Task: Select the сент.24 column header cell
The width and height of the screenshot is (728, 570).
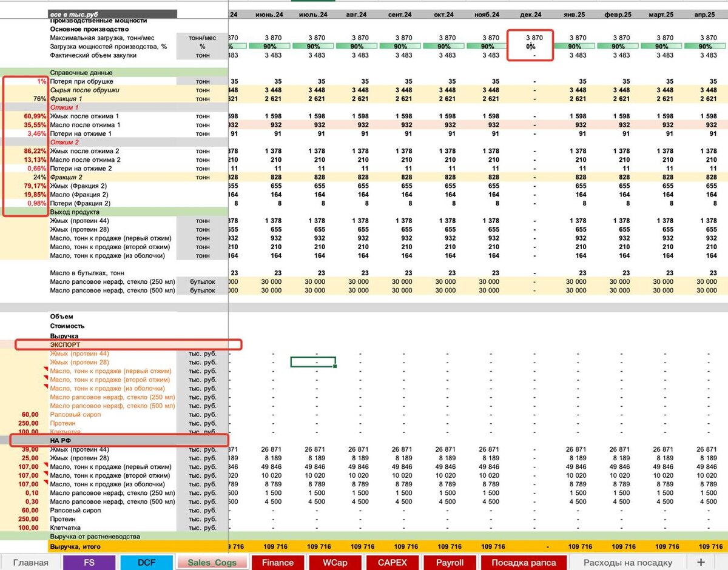Action: point(400,14)
